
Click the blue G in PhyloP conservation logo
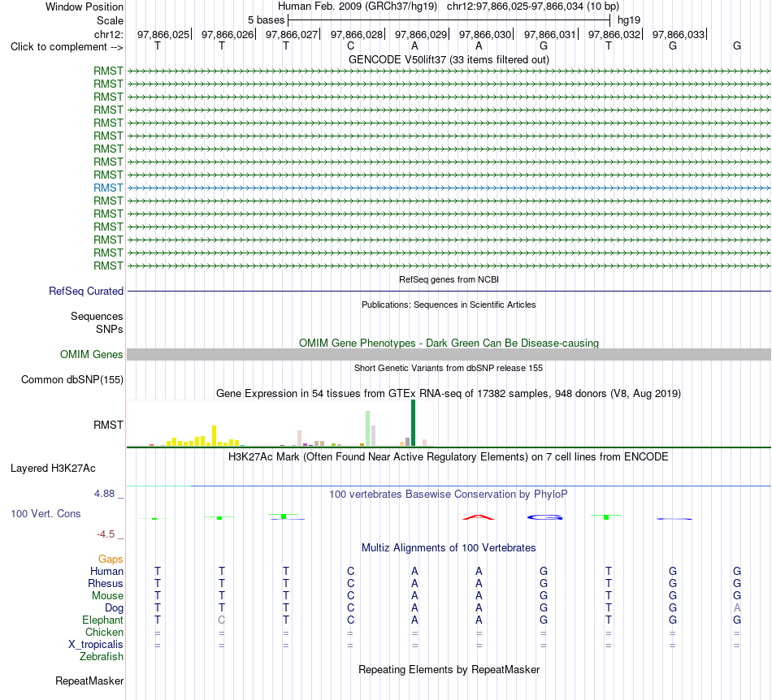click(x=545, y=517)
